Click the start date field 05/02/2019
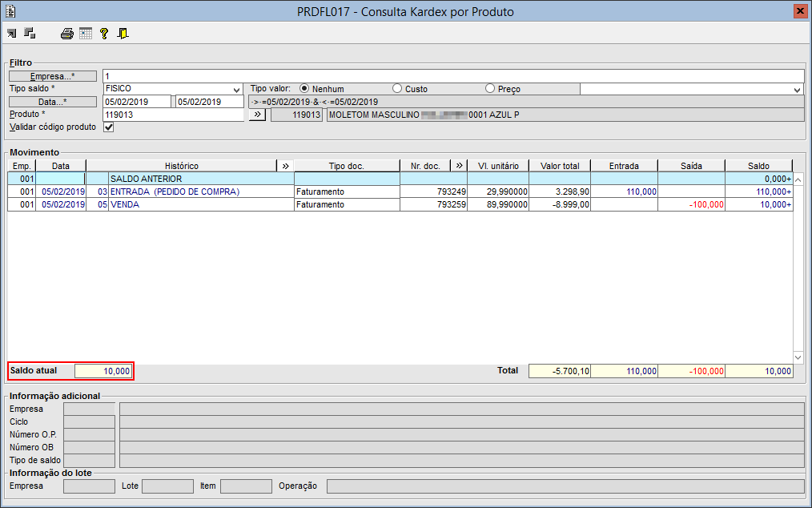The width and height of the screenshot is (812, 508). [137, 102]
